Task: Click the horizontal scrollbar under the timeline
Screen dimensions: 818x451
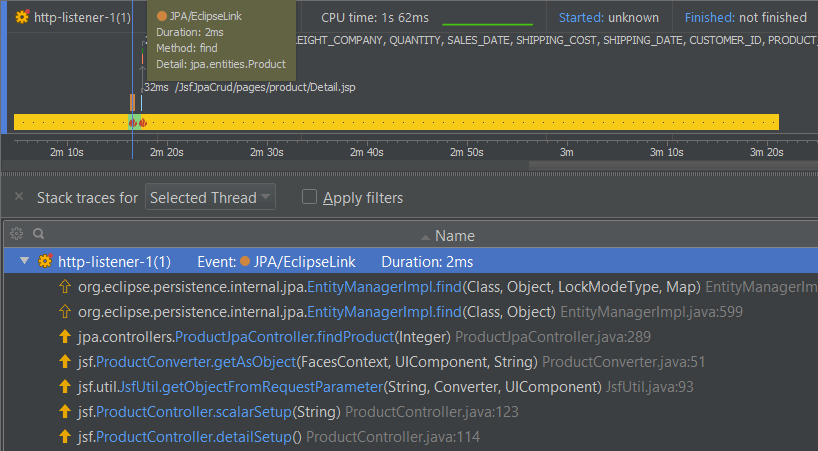Action: [x=673, y=165]
